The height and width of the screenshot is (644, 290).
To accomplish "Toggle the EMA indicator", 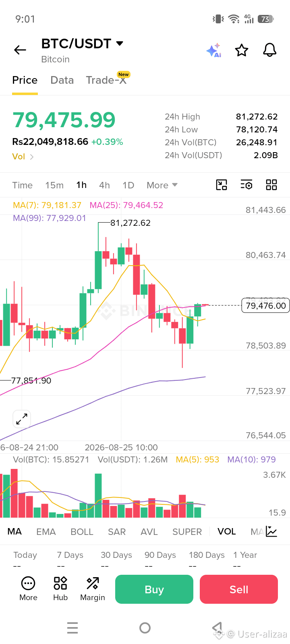I will pos(46,532).
